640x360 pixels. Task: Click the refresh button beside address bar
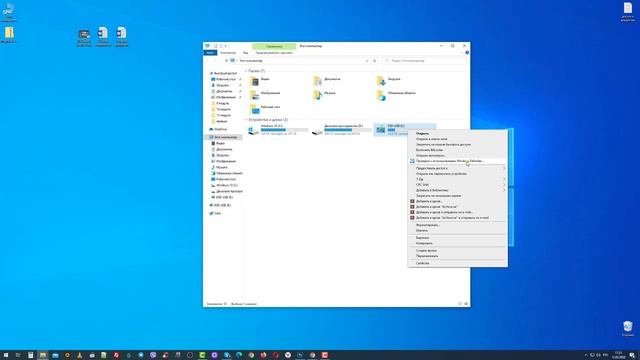(x=374, y=61)
